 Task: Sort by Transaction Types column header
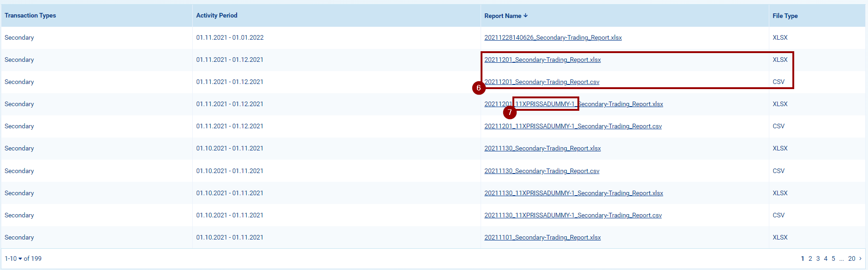(x=30, y=16)
